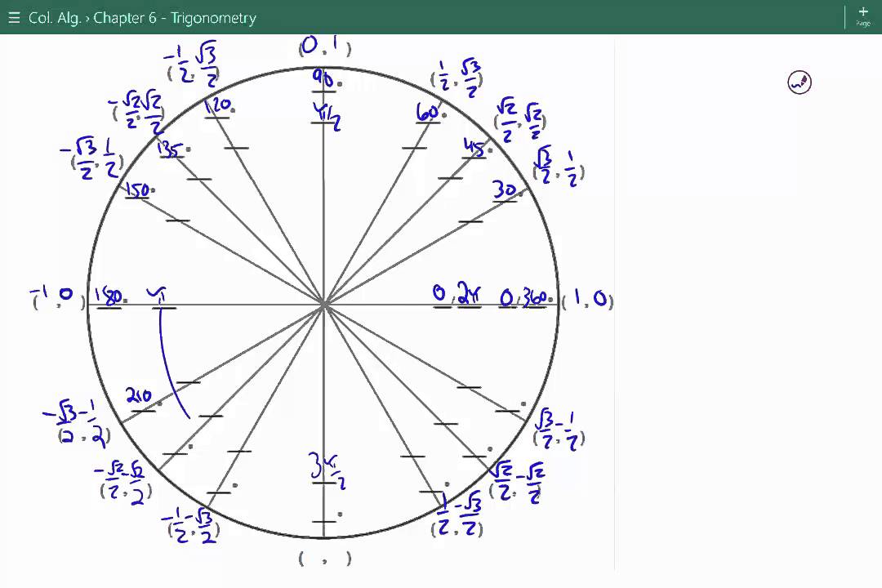The width and height of the screenshot is (882, 588).
Task: Add a new page with plus button
Action: (x=863, y=16)
